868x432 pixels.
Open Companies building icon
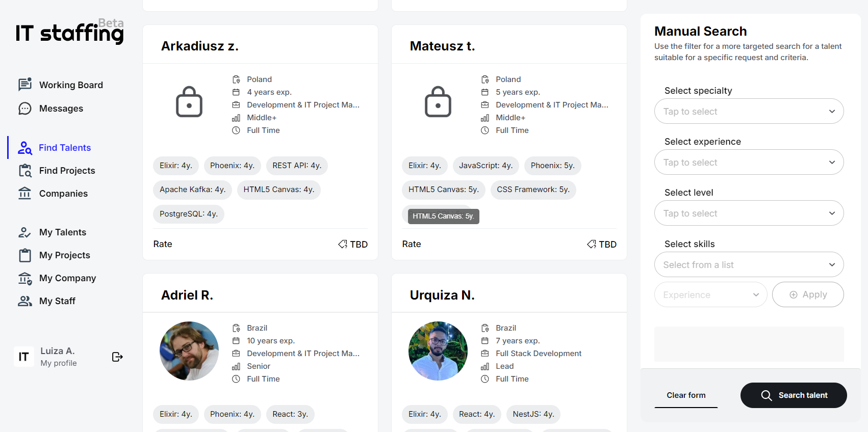(24, 194)
